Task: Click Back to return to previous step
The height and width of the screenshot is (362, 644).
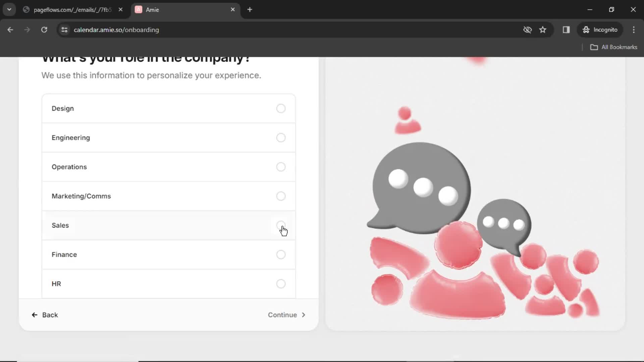Action: pyautogui.click(x=45, y=315)
